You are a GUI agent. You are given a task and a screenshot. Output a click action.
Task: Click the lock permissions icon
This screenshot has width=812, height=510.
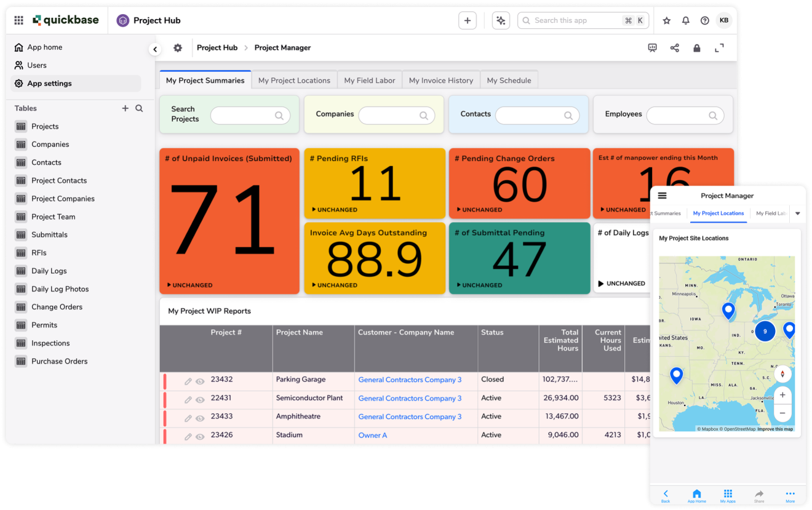697,47
